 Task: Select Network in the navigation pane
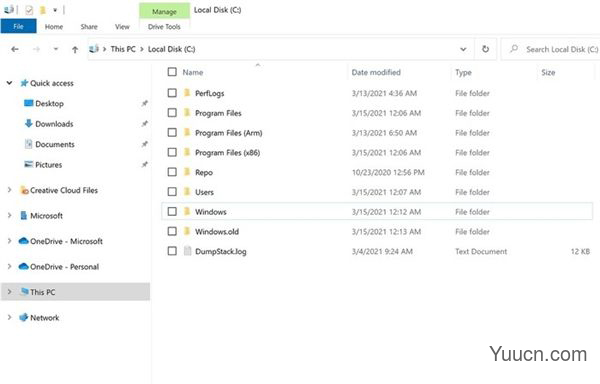[44, 317]
